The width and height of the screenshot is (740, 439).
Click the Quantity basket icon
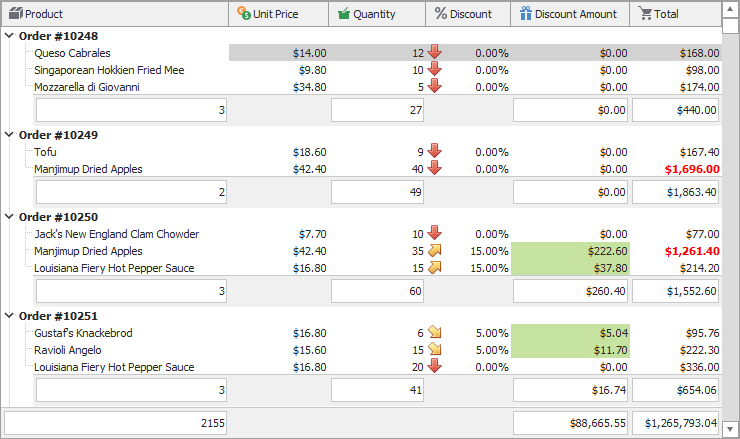[x=343, y=14]
